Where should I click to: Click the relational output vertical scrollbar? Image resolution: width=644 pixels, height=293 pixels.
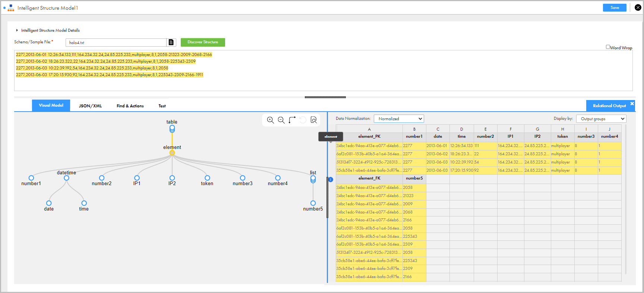click(x=625, y=200)
